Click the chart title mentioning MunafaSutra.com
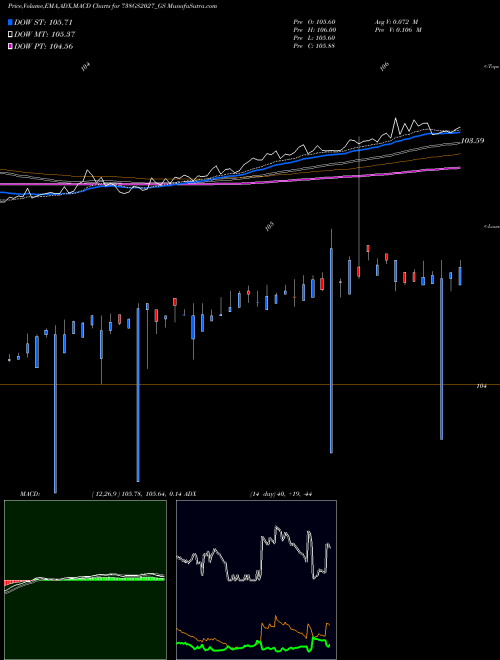 pos(112,6)
